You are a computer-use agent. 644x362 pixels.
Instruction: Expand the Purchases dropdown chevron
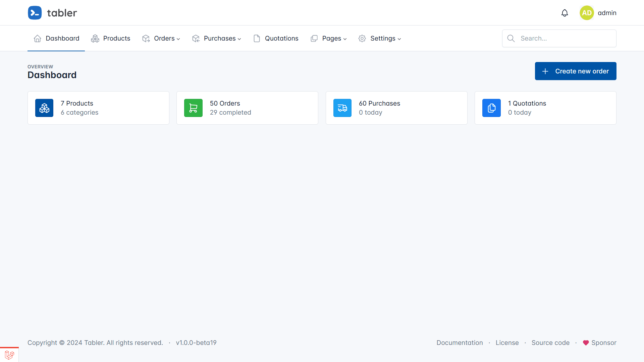click(239, 39)
